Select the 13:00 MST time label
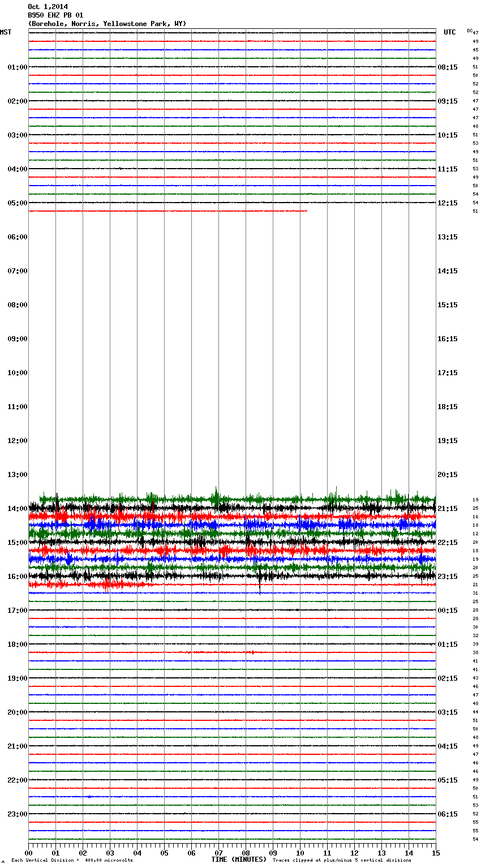481x868 pixels. pos(18,475)
